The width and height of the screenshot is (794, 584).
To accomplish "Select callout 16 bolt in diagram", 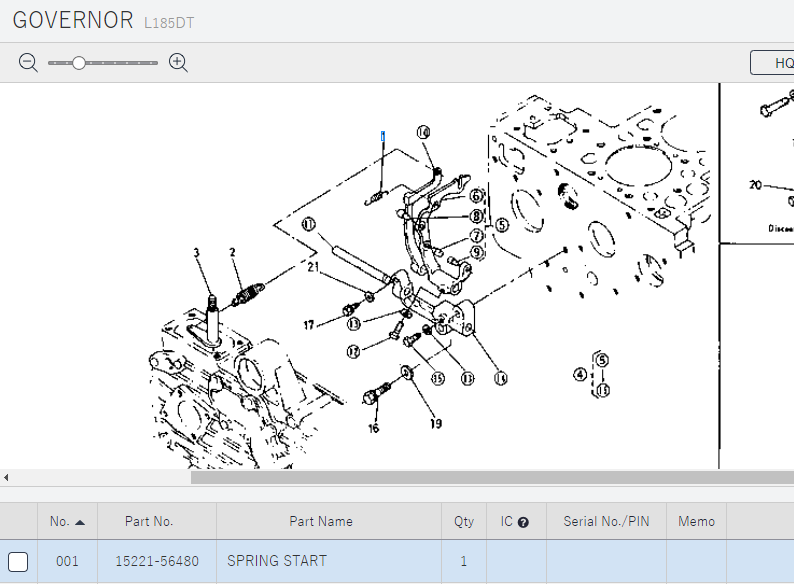I will point(373,428).
